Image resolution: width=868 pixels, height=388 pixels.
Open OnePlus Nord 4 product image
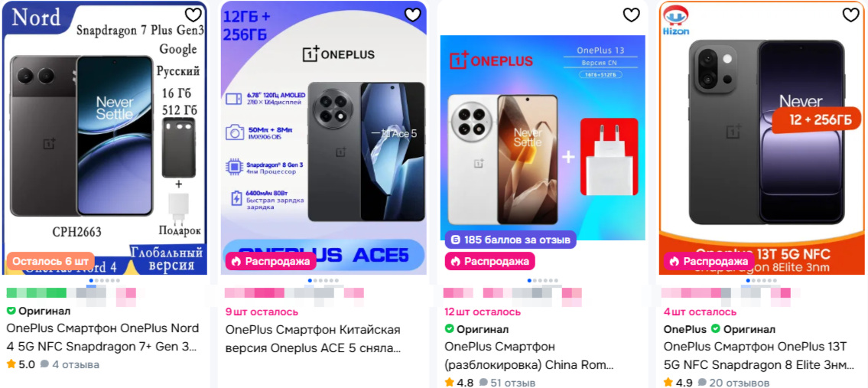[106, 138]
